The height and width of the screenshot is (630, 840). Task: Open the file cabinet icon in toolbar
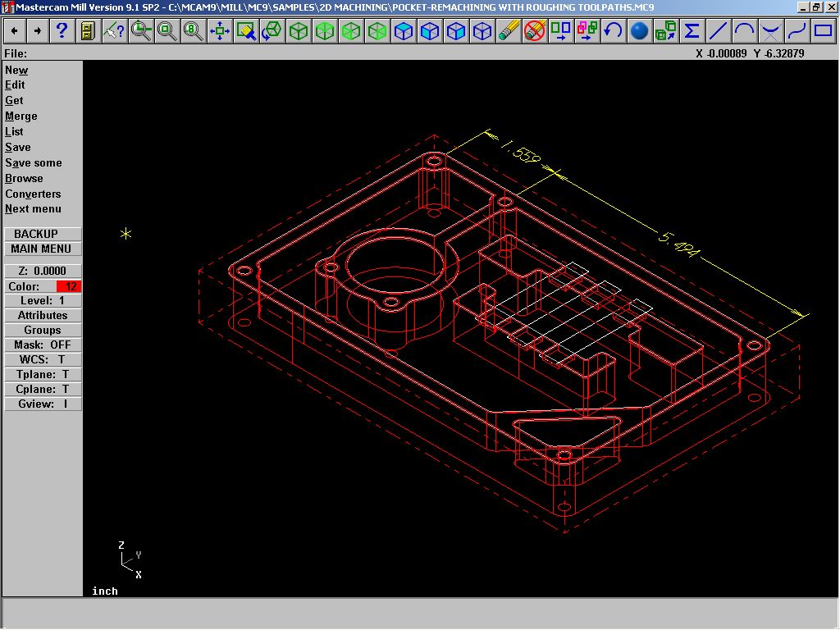pos(88,31)
